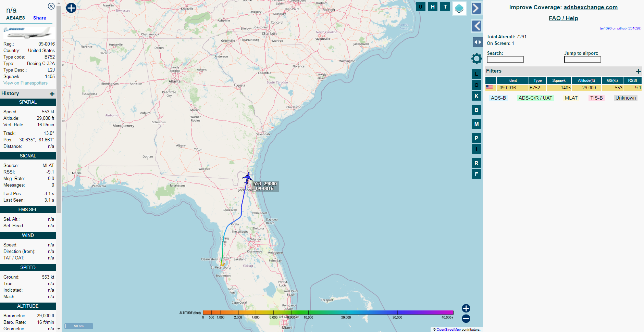The width and height of the screenshot is (644, 332).
Task: Focus the Search input field
Action: tap(505, 60)
